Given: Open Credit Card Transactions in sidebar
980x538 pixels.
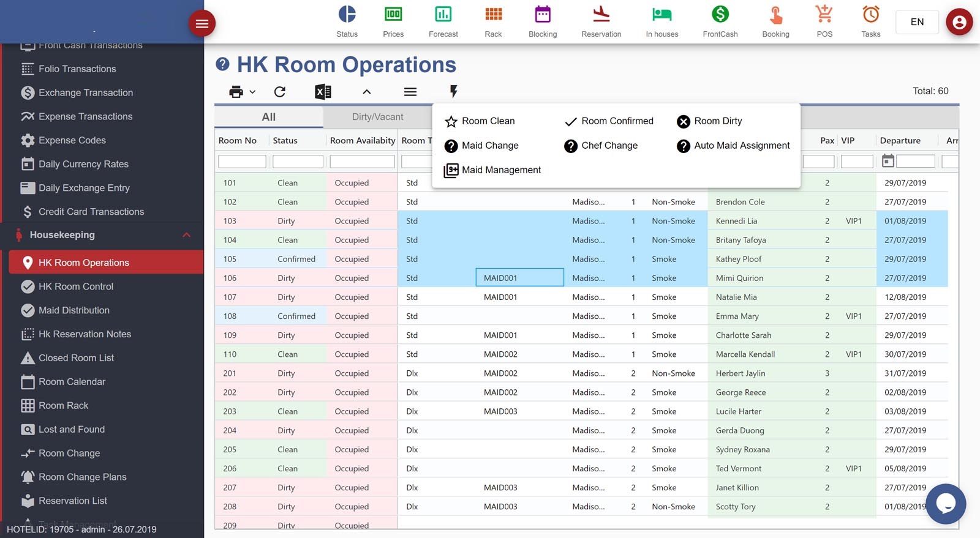Looking at the screenshot, I should coord(91,212).
